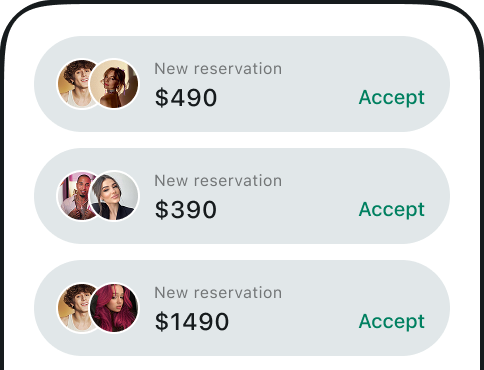Open the woman's avatar on the $490 reservation

pos(114,84)
